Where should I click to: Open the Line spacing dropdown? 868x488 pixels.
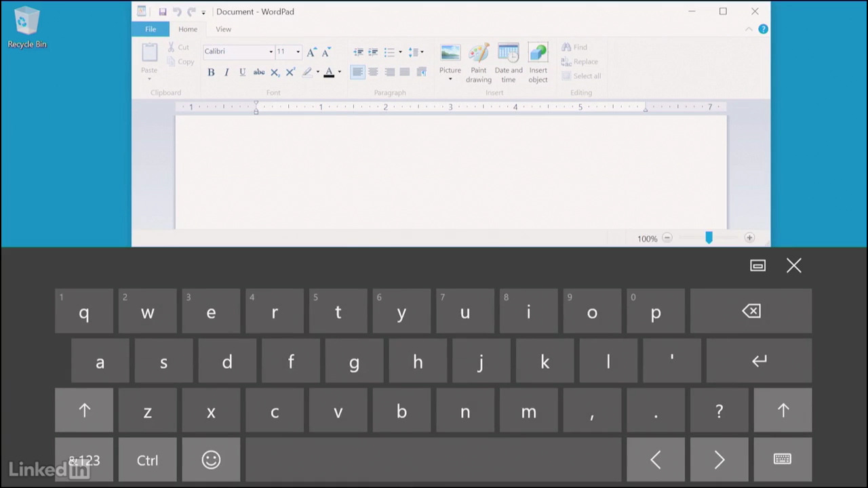click(416, 52)
